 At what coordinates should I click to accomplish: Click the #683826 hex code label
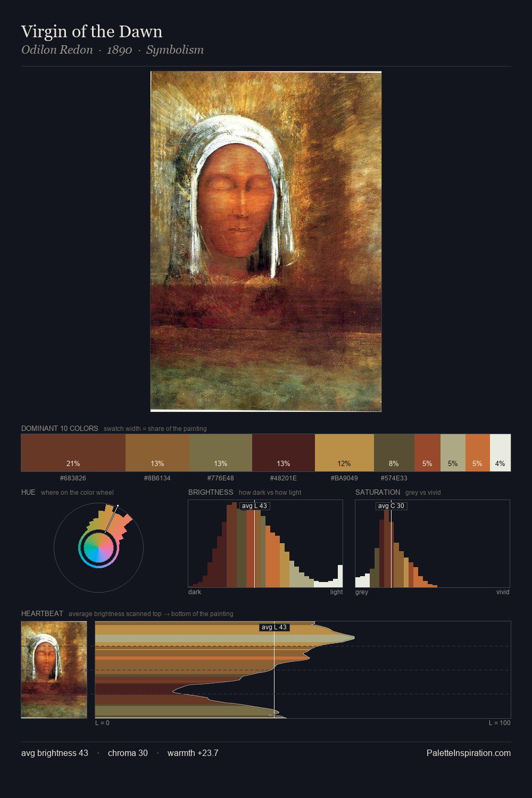tap(73, 478)
